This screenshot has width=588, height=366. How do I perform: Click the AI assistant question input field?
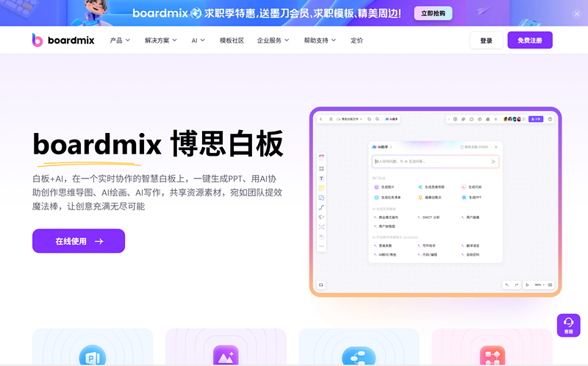click(435, 161)
